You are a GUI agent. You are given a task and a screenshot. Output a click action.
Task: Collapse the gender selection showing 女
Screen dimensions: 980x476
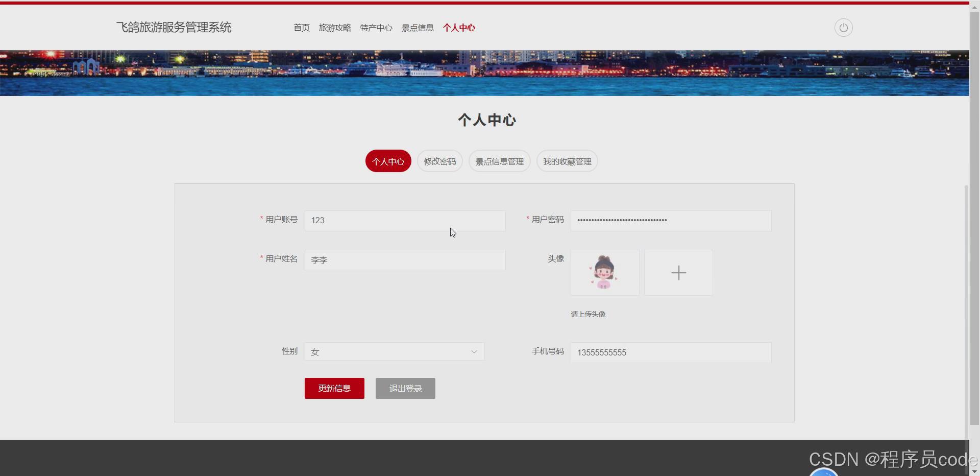[x=394, y=351]
